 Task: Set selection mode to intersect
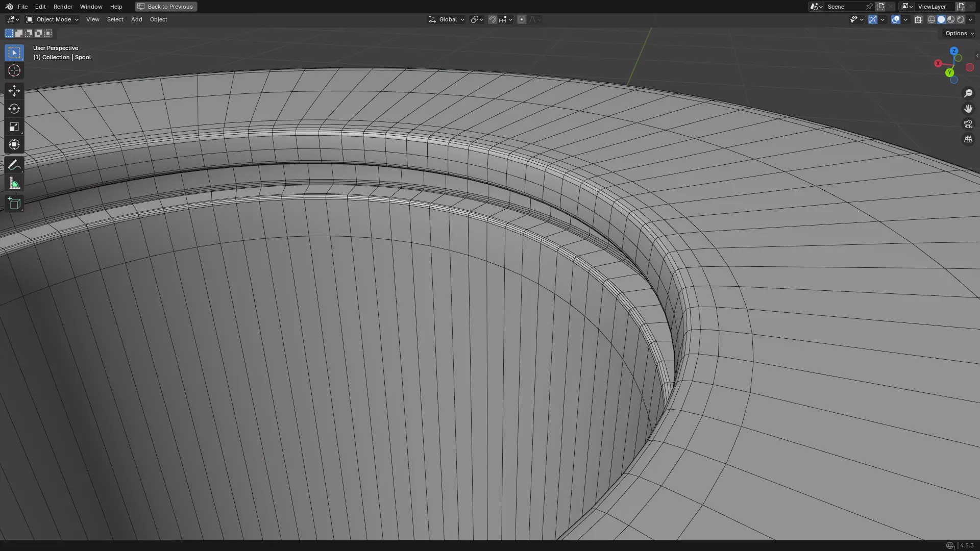coord(48,33)
